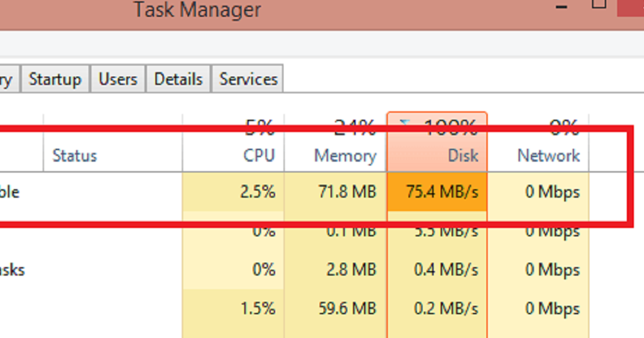
Task: Open the Users tab
Action: (118, 79)
